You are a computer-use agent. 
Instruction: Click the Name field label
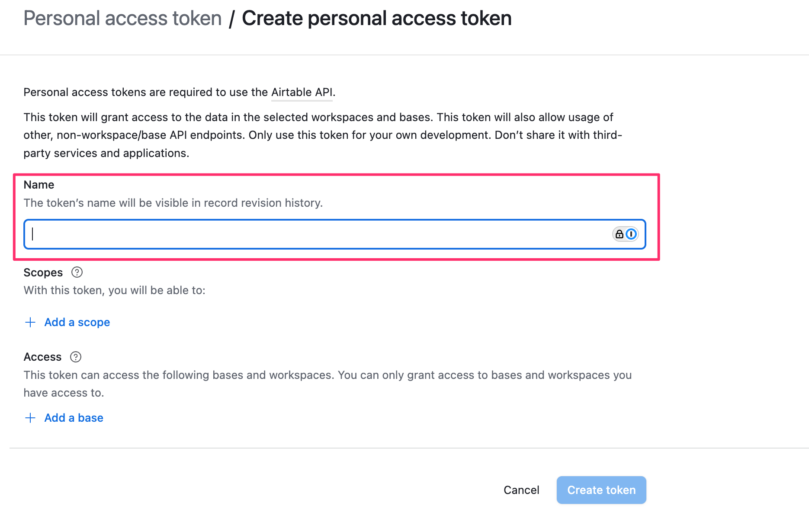pyautogui.click(x=39, y=185)
